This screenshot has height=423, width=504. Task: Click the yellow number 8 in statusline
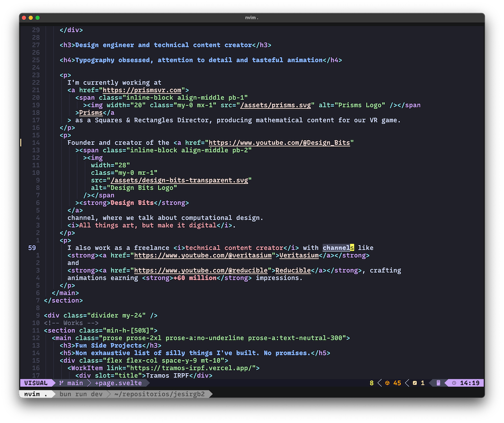371,383
